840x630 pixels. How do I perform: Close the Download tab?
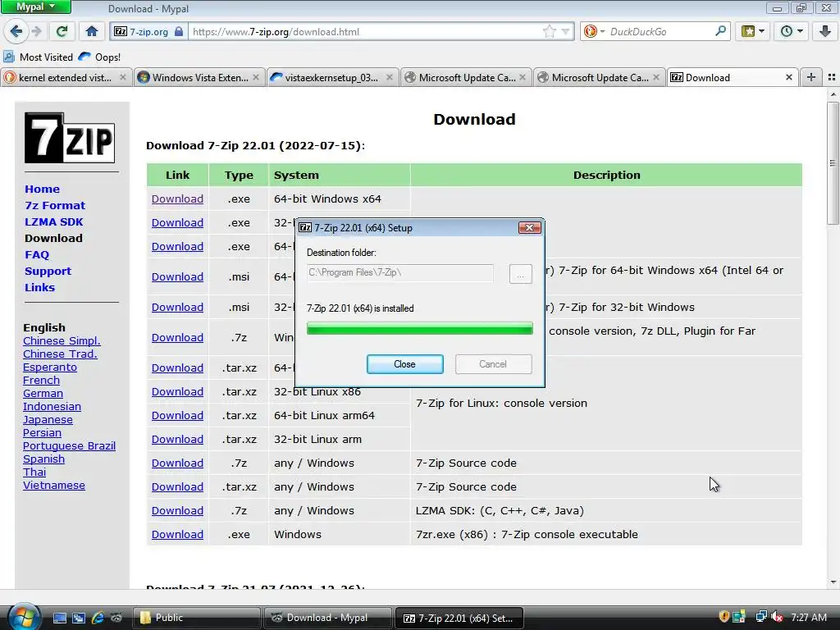point(788,78)
